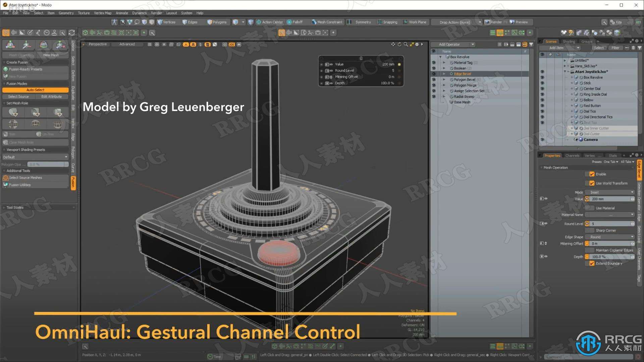Click the New Mesh button
The image size is (644, 362).
pyautogui.click(x=51, y=55)
